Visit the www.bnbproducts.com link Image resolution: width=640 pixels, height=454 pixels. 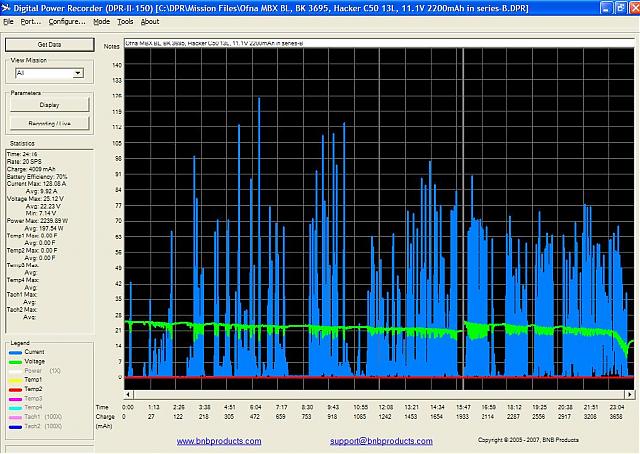[x=213, y=441]
